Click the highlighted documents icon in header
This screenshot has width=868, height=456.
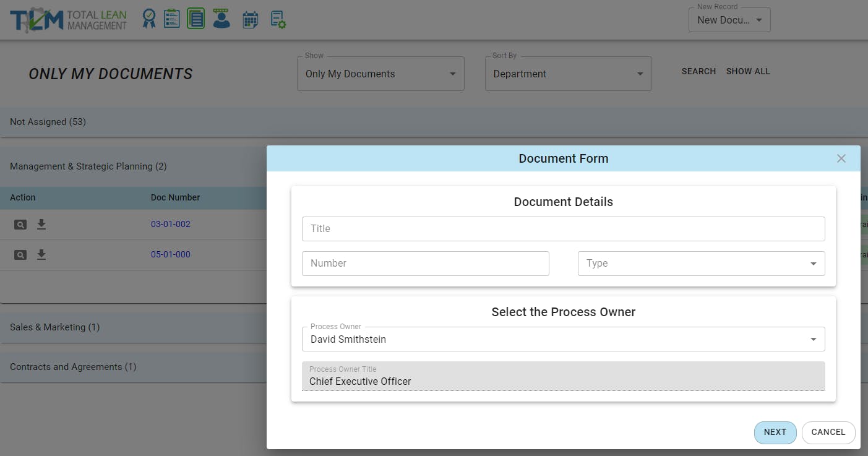click(196, 19)
